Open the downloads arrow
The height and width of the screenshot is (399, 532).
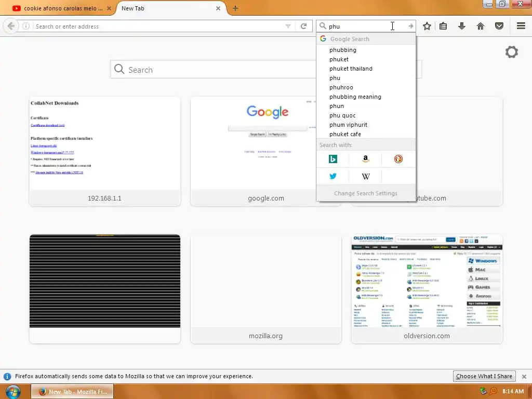[x=462, y=26]
